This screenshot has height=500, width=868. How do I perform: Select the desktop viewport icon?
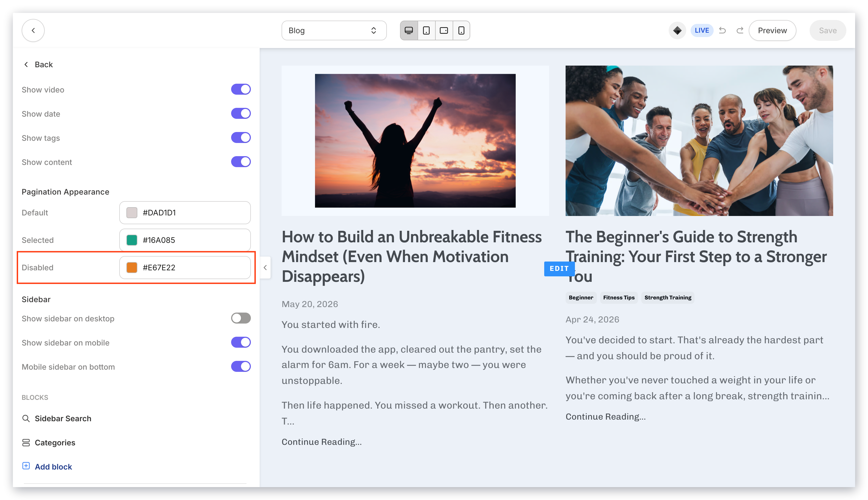[x=409, y=30]
